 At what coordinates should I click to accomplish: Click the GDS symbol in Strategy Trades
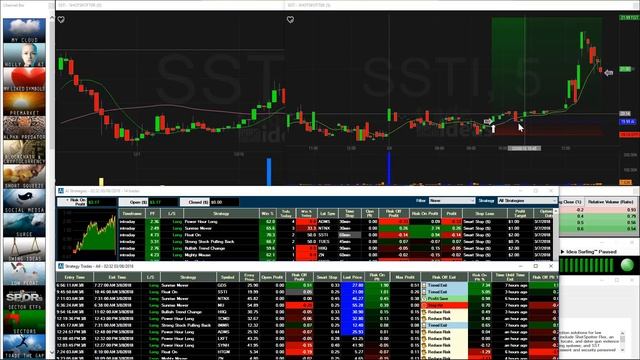tap(222, 285)
